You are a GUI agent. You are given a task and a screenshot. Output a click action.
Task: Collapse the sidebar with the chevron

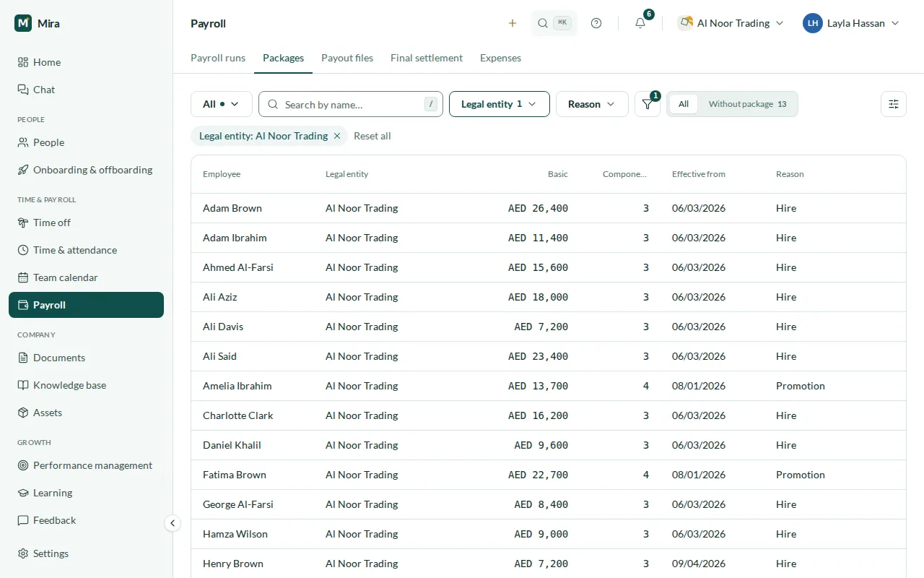(x=173, y=523)
